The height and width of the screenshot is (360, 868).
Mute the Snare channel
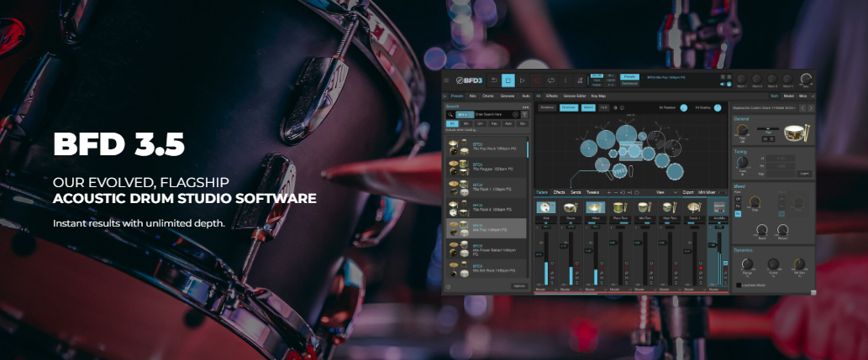[x=576, y=278]
